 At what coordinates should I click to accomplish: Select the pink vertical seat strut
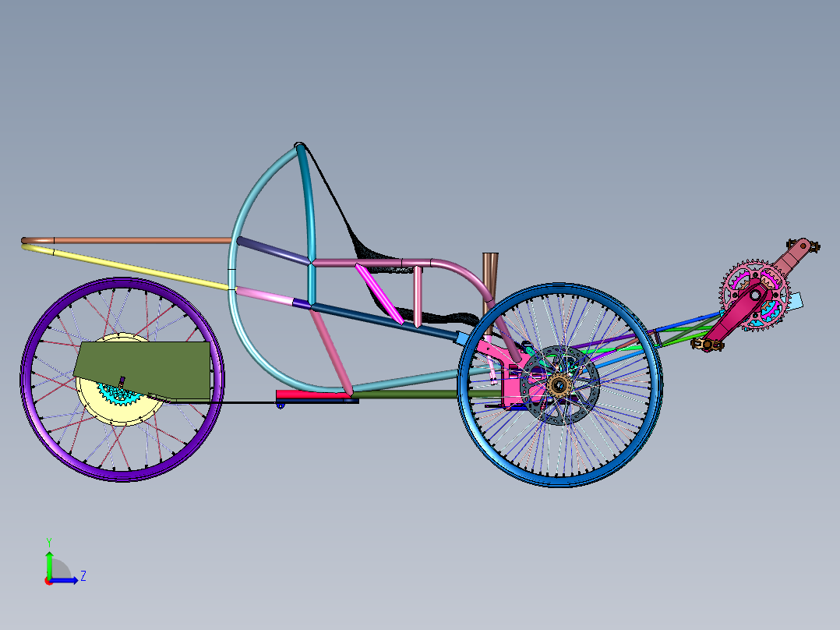418,296
